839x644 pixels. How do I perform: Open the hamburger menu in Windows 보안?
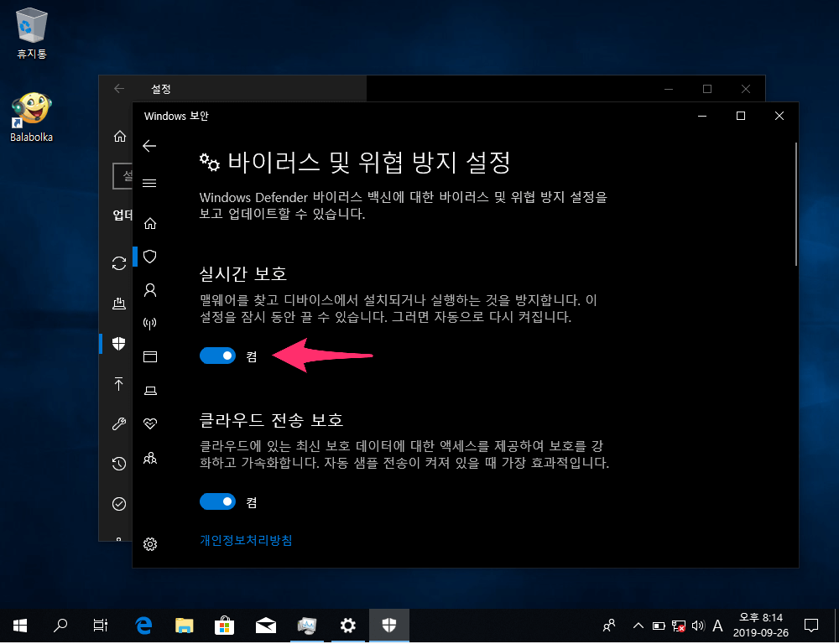[x=150, y=184]
